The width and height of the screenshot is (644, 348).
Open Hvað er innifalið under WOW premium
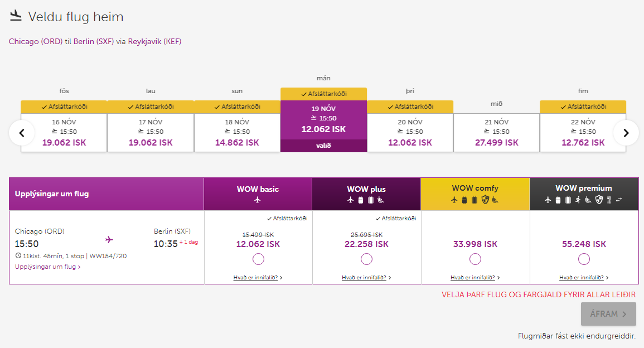[x=583, y=277]
